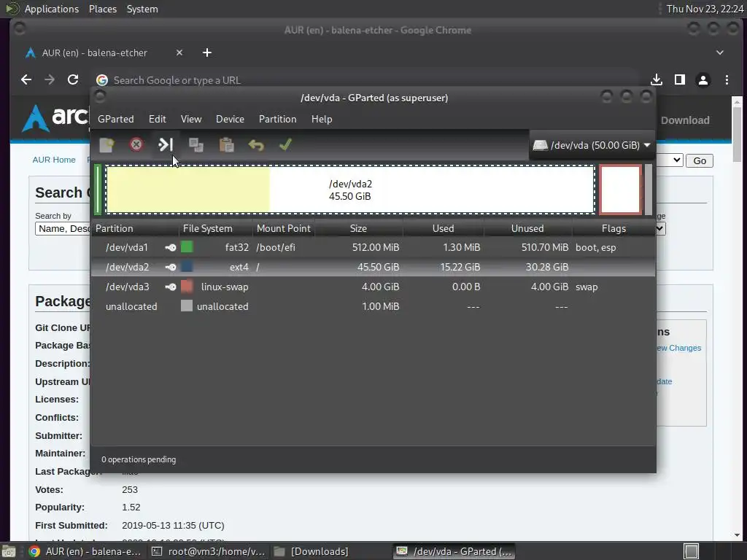Switch to root@vm3 terminal in taskbar
The width and height of the screenshot is (747, 560).
click(x=209, y=551)
